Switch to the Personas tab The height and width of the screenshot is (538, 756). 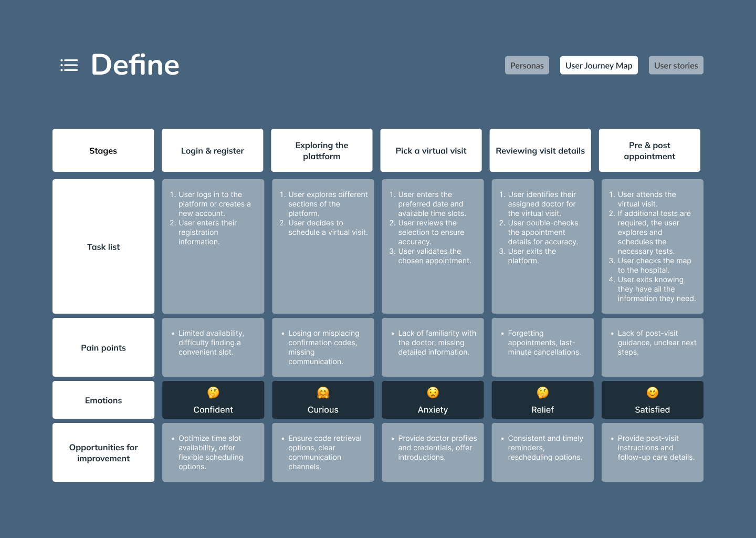click(527, 66)
